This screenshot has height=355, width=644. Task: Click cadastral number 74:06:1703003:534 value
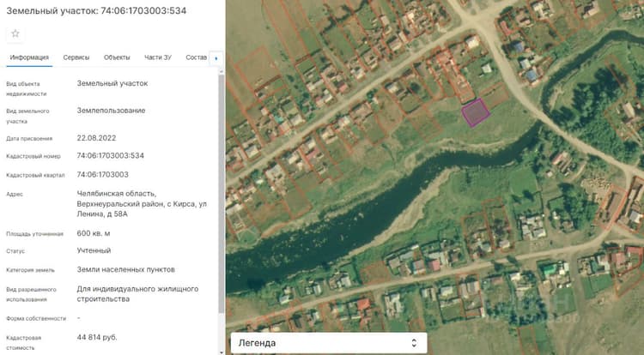[111, 156]
